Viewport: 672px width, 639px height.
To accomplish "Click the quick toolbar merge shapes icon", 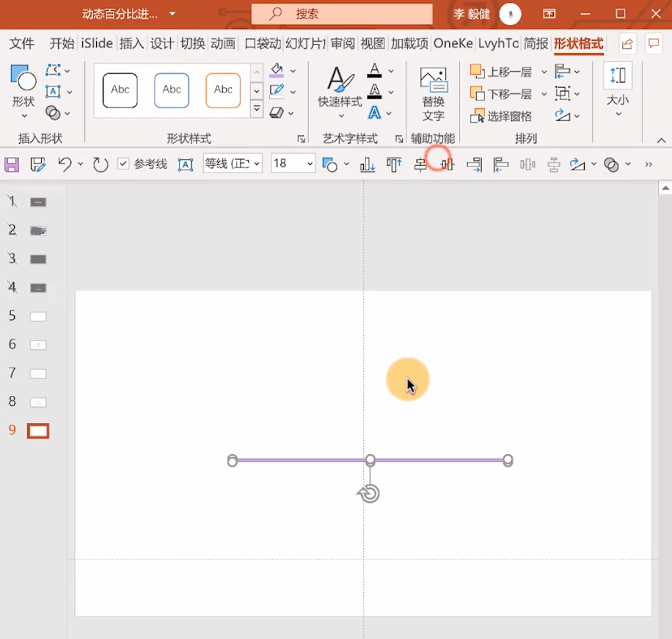I will (611, 164).
